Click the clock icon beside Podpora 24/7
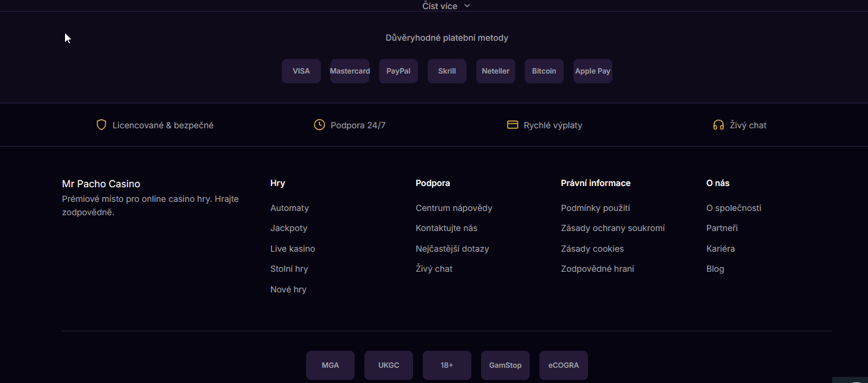 [x=319, y=125]
